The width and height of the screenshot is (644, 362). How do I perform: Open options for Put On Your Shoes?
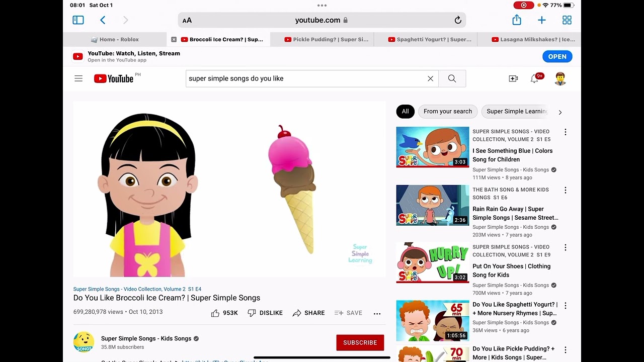point(566,248)
